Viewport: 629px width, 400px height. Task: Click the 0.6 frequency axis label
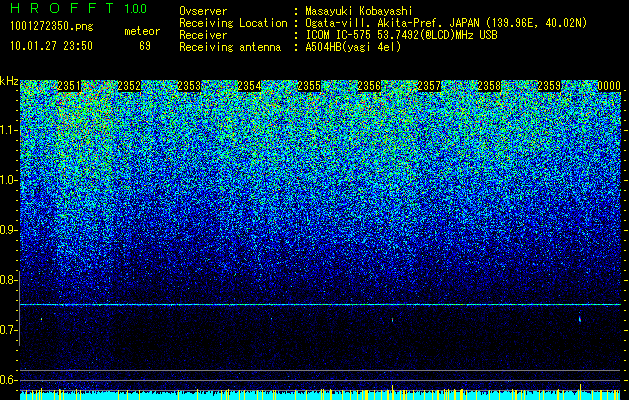click(8, 380)
